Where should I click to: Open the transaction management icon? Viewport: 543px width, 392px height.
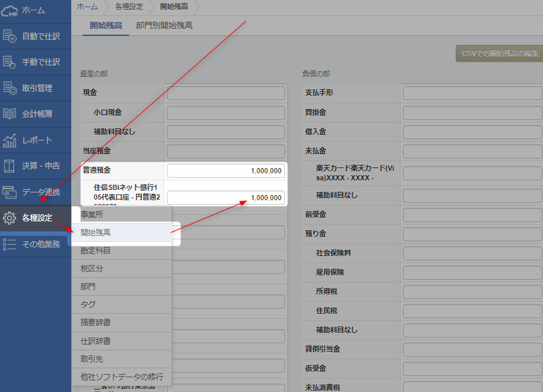pyautogui.click(x=10, y=89)
